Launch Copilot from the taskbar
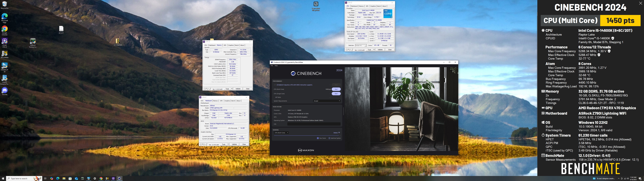Image resolution: width=644 pixels, height=181 pixels. (52, 178)
